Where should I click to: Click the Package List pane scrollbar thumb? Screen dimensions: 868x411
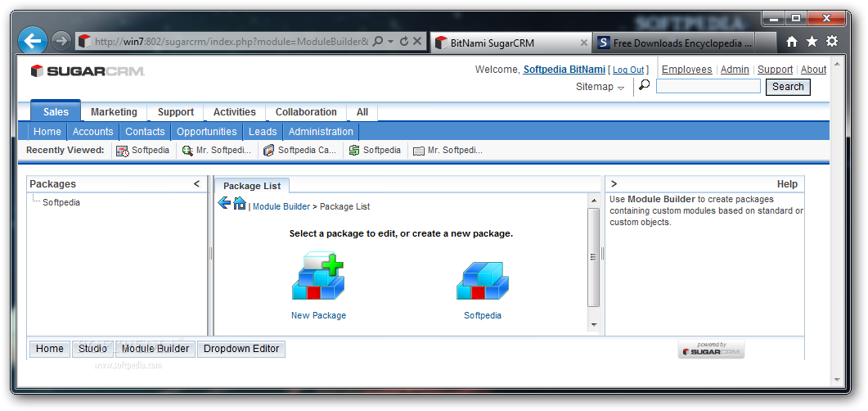click(593, 257)
